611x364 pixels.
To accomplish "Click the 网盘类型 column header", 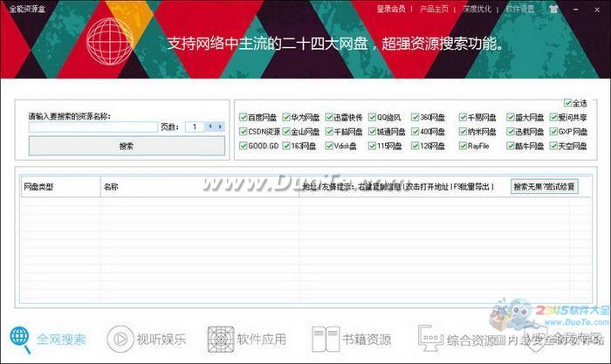I will coord(60,187).
